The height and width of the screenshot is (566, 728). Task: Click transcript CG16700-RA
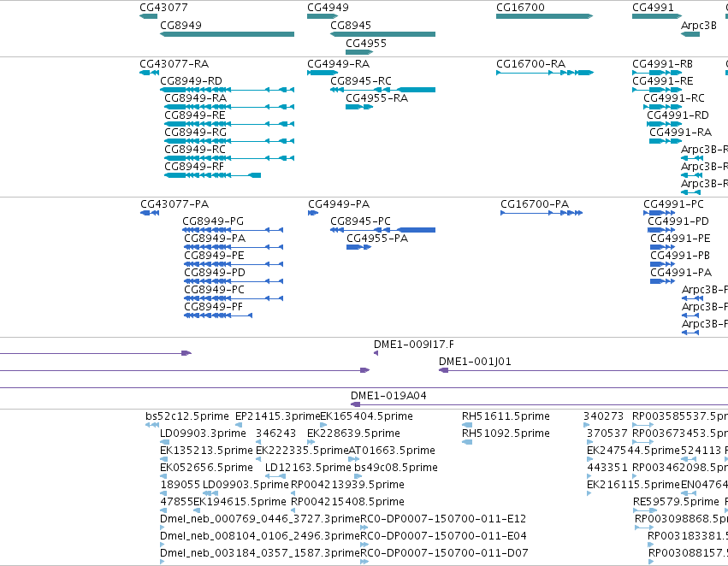(x=530, y=63)
